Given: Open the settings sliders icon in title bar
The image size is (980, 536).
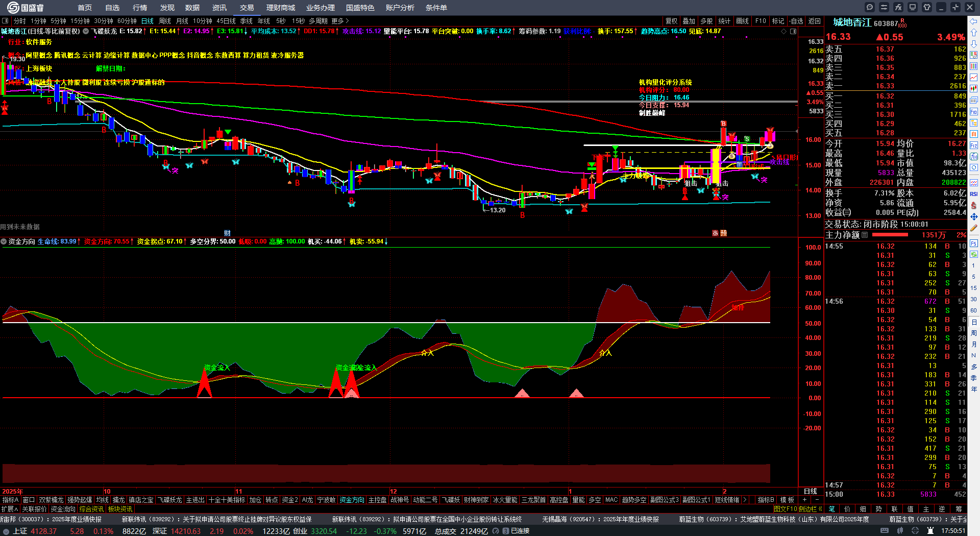Looking at the screenshot, I should point(884,7).
